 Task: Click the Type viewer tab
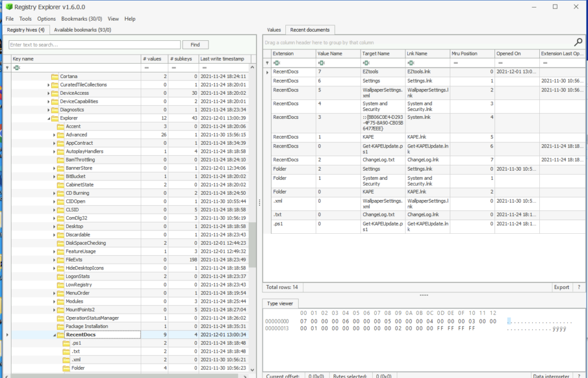click(280, 303)
